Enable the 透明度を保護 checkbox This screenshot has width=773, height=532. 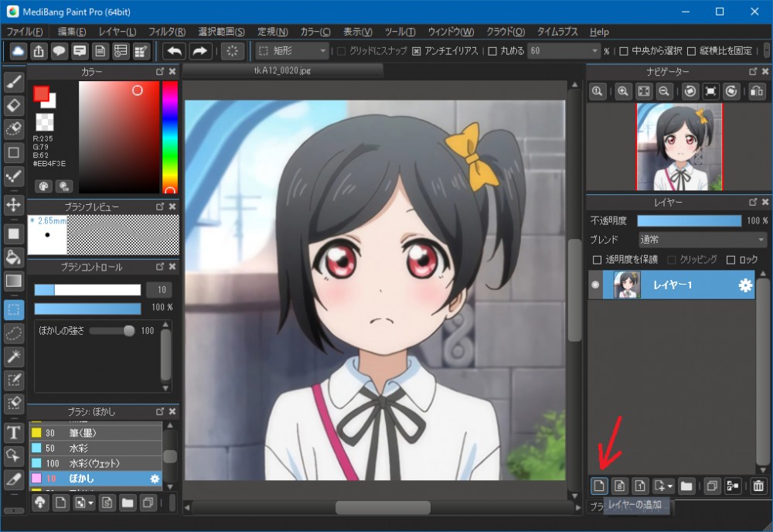point(597,260)
